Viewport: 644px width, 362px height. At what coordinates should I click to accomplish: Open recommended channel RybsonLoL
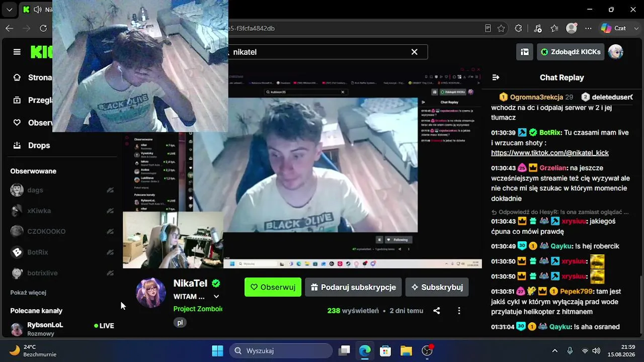click(62, 329)
